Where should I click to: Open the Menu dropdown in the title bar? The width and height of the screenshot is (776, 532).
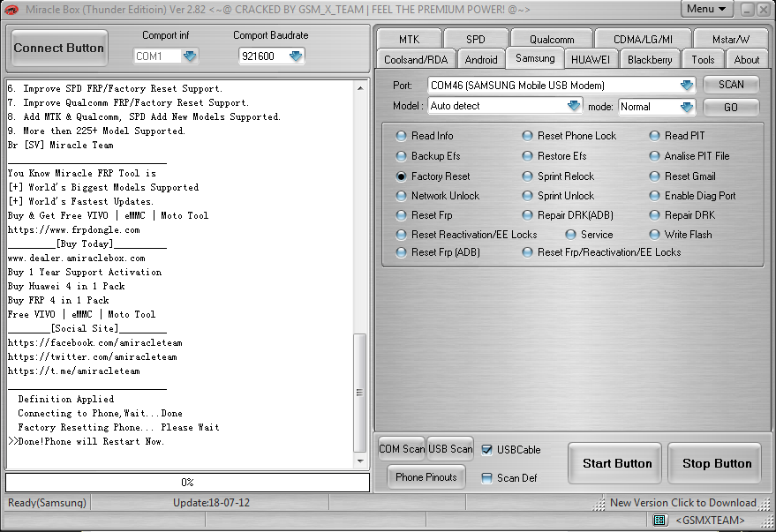(x=705, y=9)
